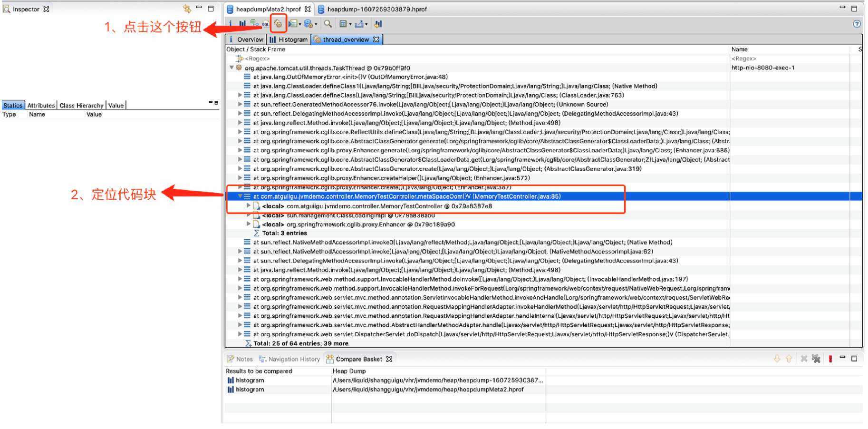The image size is (868, 429).
Task: Click the red exclamation compare results icon
Action: (830, 359)
